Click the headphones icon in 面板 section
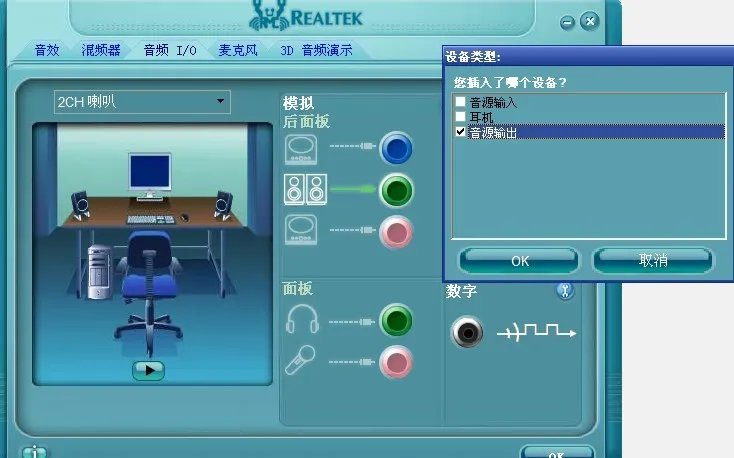 pyautogui.click(x=302, y=319)
